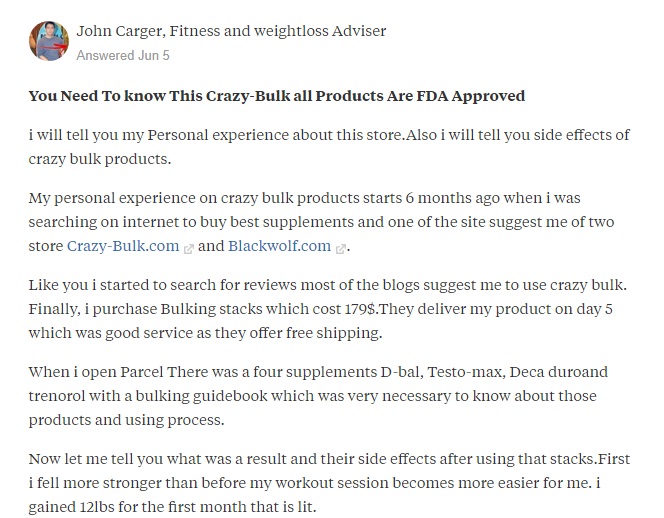Click paragraph starting 'i will tell you'
Screen dimensions: 664x518
[x=329, y=147]
